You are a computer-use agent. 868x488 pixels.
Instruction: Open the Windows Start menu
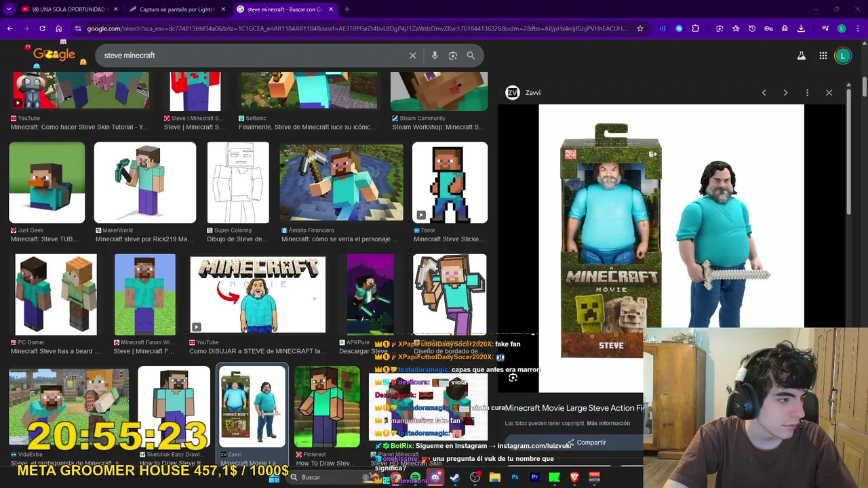pyautogui.click(x=274, y=478)
